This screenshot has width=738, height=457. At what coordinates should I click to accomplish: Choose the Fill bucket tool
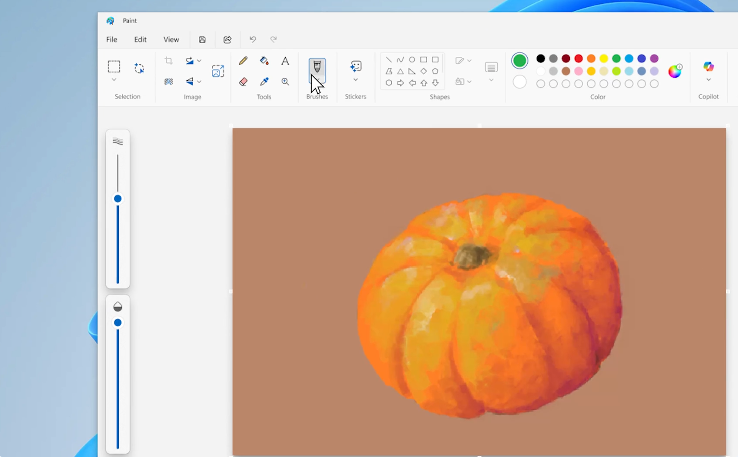(264, 61)
